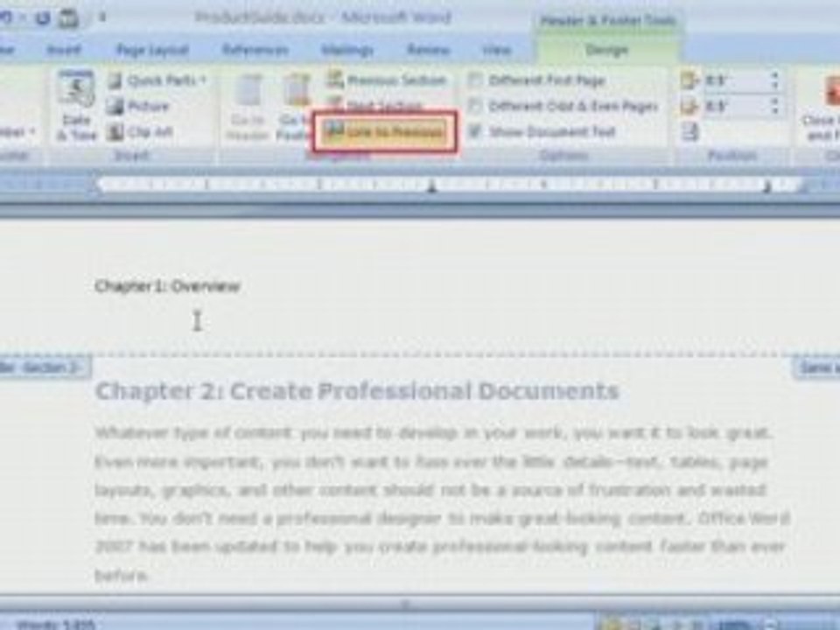Click the third quick access toolbar icon
840x630 pixels.
coord(68,19)
